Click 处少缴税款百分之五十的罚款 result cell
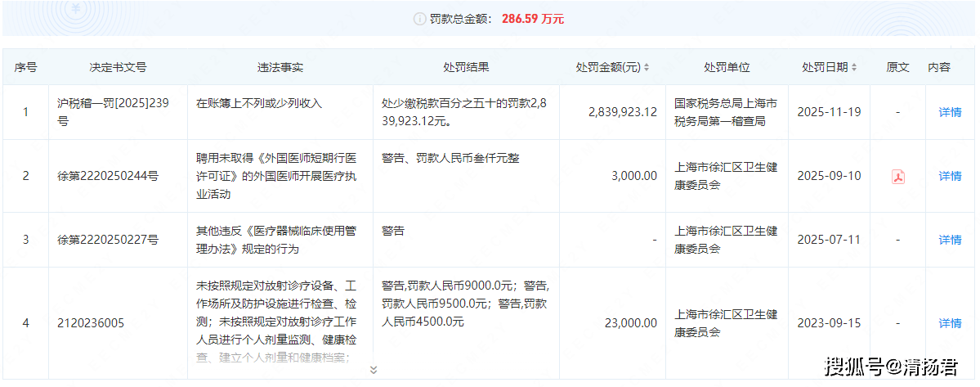 [x=466, y=113]
